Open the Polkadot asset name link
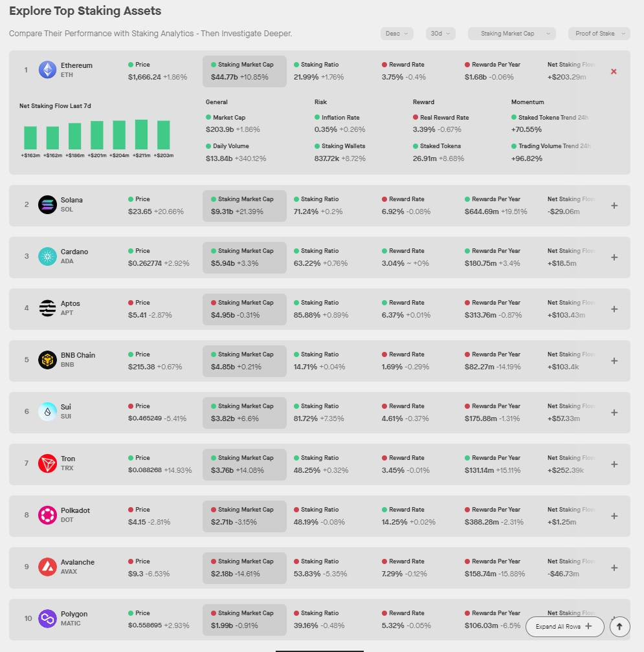 [75, 510]
